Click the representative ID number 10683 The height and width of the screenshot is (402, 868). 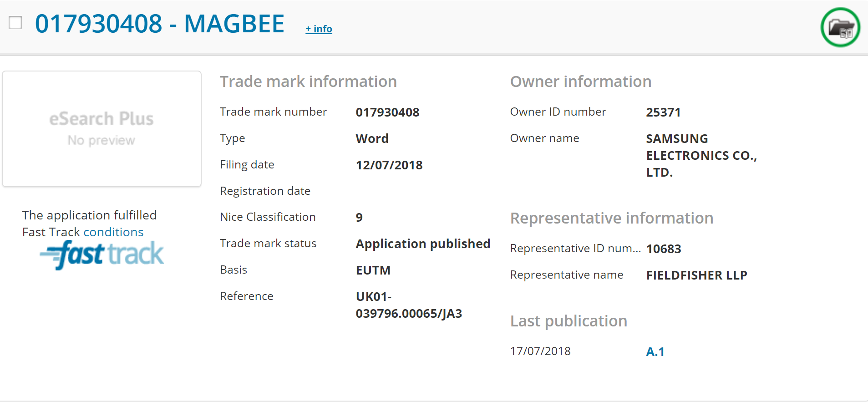[x=664, y=249]
